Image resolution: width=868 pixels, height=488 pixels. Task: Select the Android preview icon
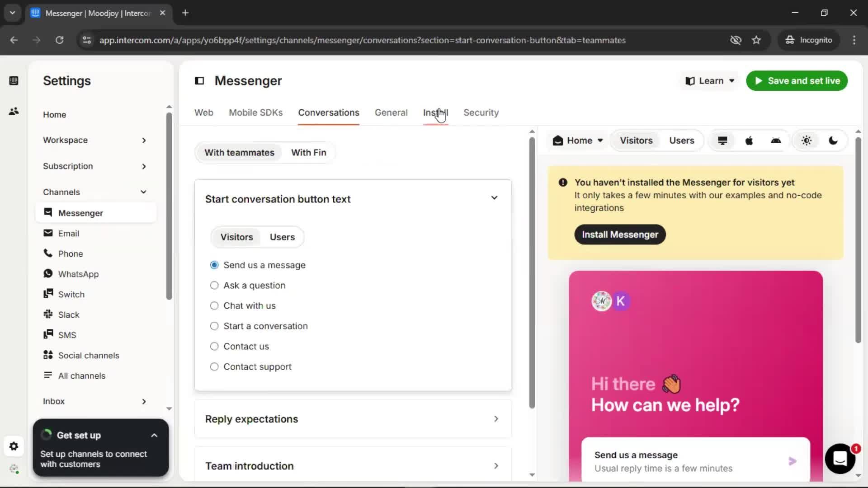[776, 141]
